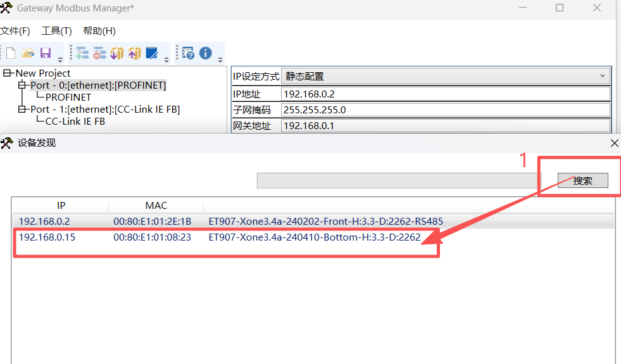Open help toolbar overflow arrow
Screen dimensions: 621x364
220,60
